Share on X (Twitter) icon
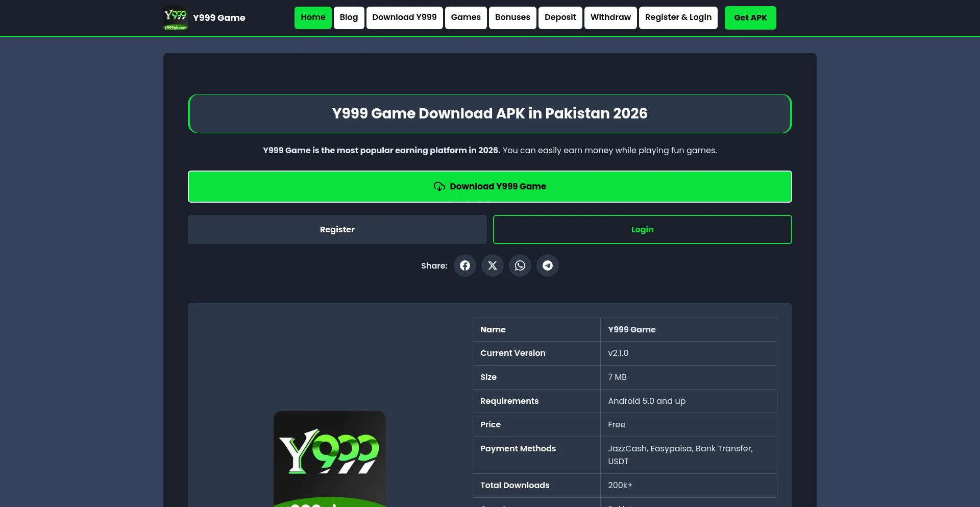 (x=493, y=265)
